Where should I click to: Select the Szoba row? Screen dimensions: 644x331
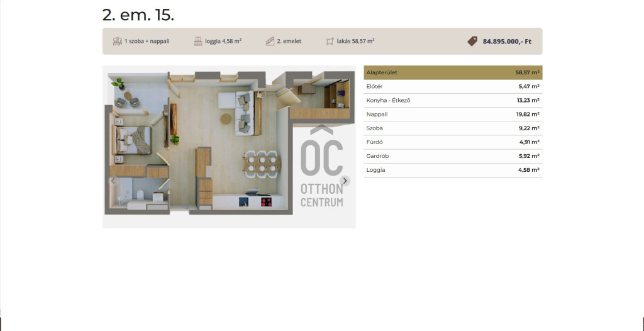coord(453,128)
